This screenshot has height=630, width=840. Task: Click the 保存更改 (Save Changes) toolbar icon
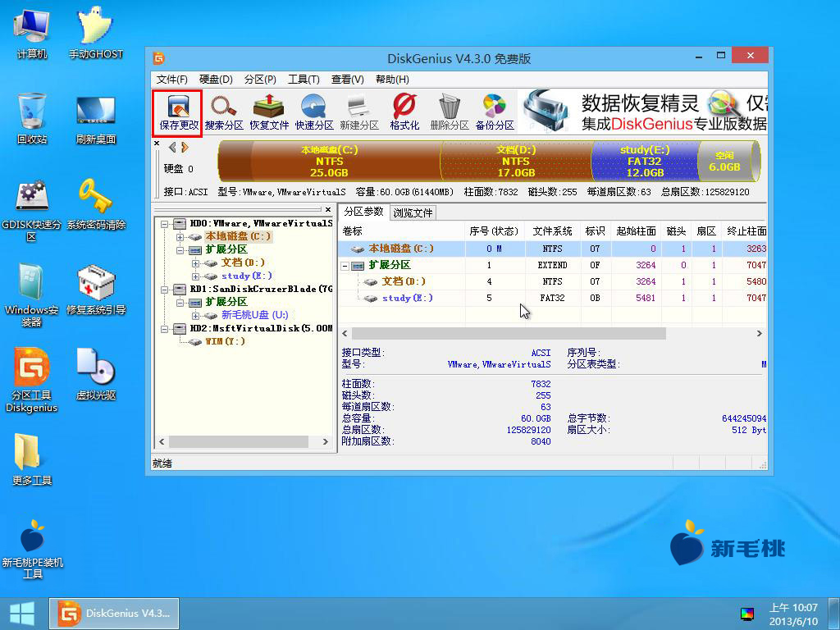178,113
